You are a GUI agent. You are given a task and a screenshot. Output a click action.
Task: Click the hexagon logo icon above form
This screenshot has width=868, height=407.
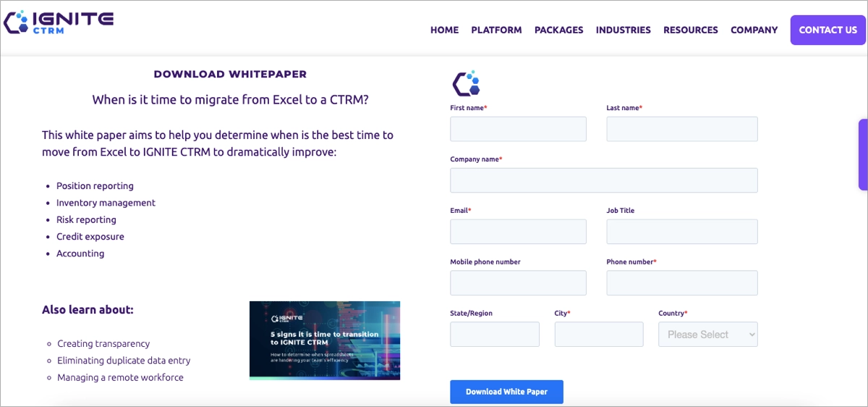point(467,83)
